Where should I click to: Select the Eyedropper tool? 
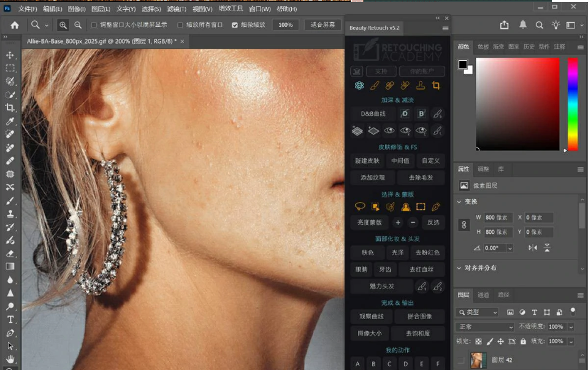coord(10,121)
